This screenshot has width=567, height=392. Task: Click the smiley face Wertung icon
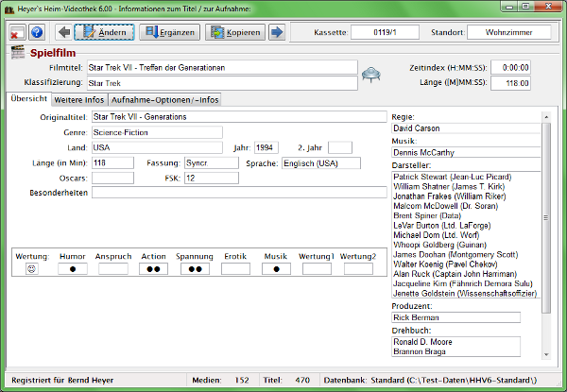pyautogui.click(x=31, y=269)
